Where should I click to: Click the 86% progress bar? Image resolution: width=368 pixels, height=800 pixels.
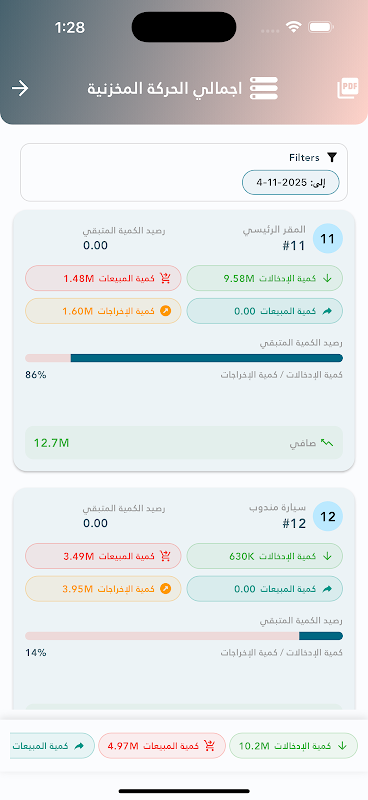click(x=184, y=358)
